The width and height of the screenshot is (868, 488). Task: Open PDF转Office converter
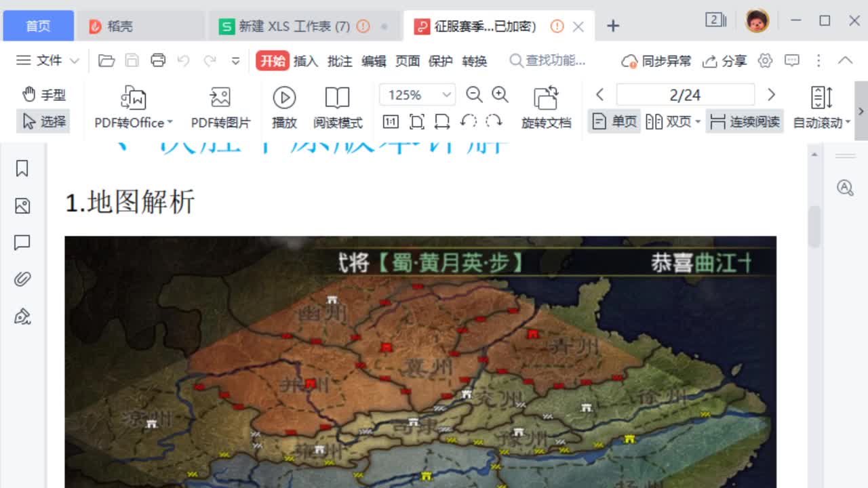[x=134, y=107]
